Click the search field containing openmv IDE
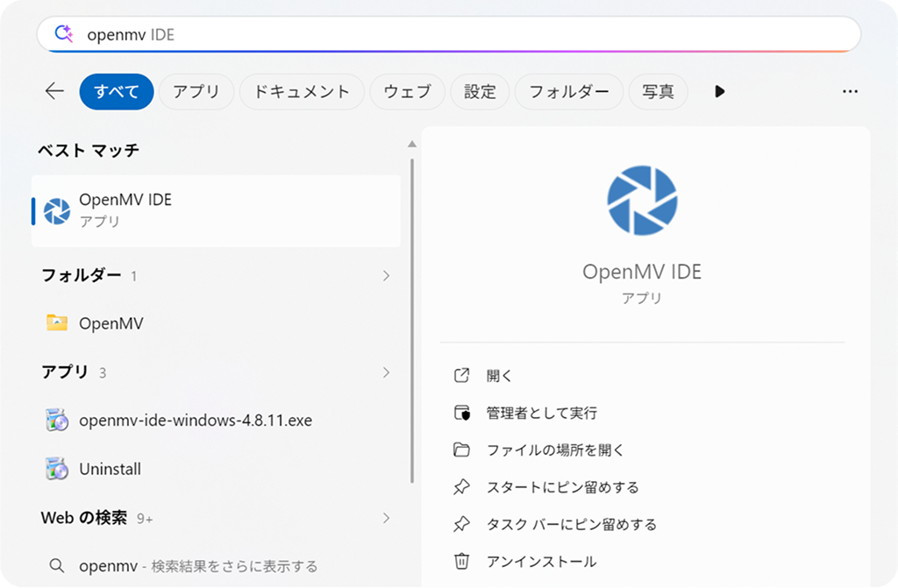This screenshot has width=898, height=588. [448, 34]
